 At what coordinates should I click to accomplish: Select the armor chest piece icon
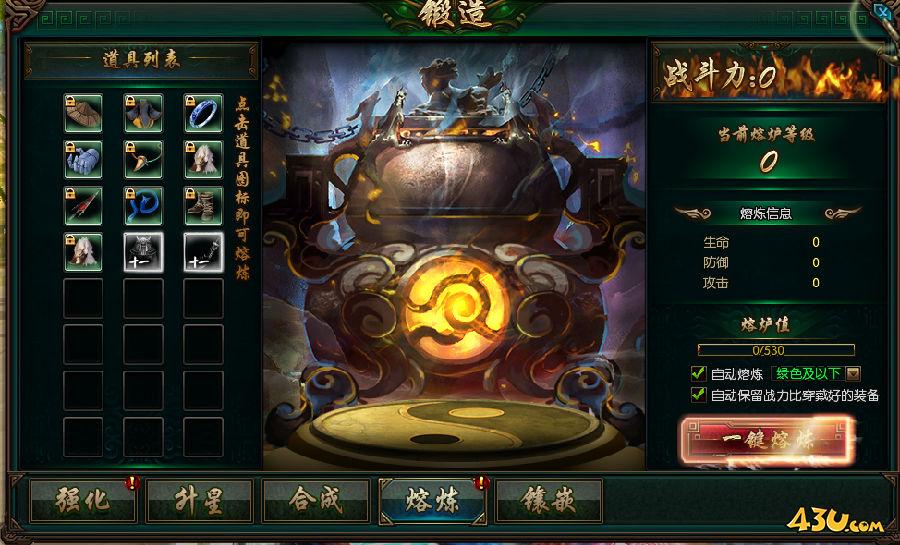click(143, 113)
